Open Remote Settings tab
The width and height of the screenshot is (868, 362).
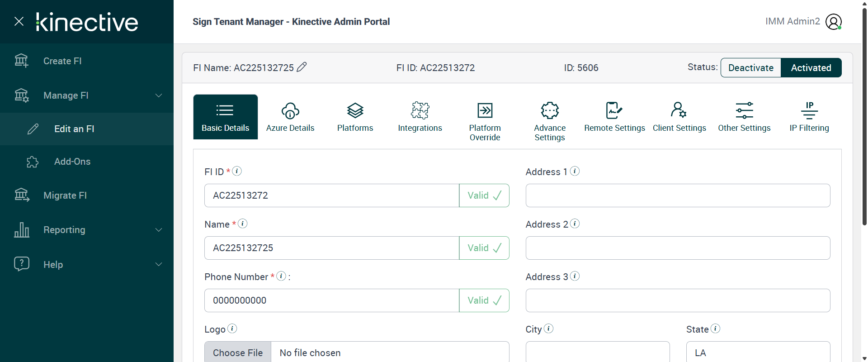pyautogui.click(x=614, y=117)
